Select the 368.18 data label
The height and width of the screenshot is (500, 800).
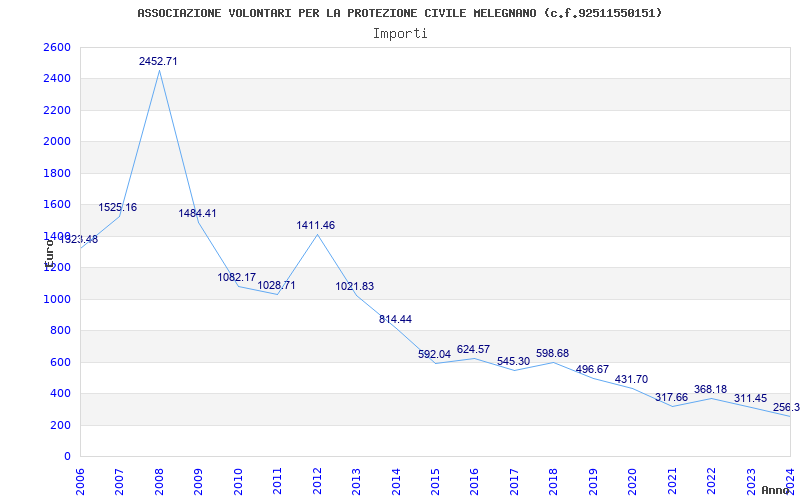click(711, 389)
